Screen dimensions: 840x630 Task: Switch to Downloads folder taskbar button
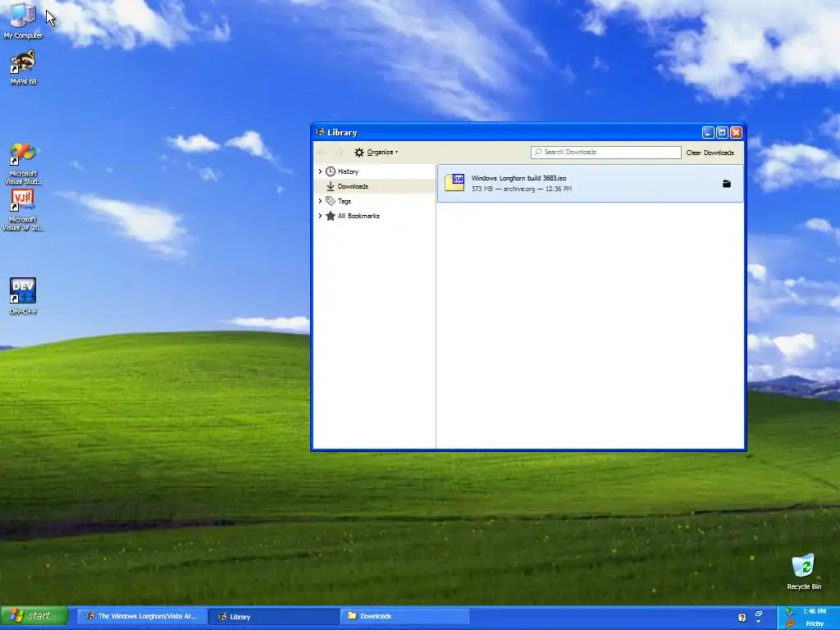point(404,617)
